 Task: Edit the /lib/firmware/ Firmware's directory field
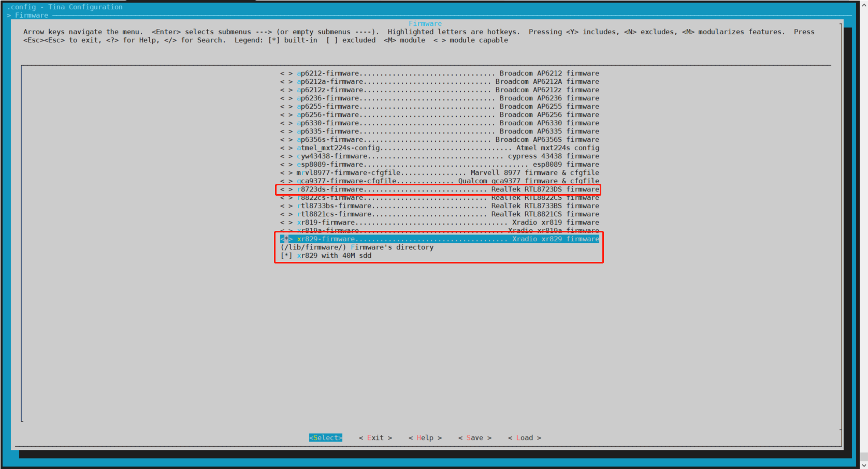click(356, 247)
